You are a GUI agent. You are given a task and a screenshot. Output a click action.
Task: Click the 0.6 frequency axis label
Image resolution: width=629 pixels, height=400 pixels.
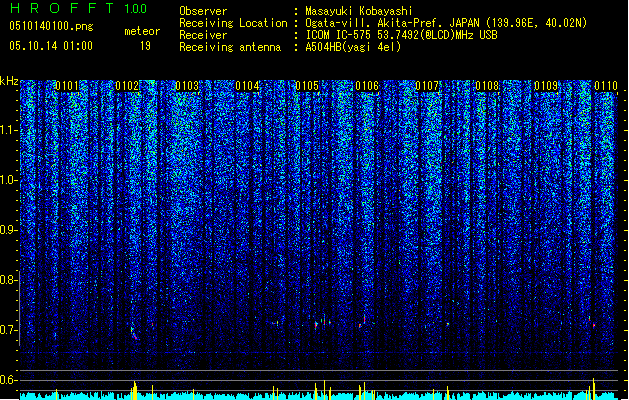[x=8, y=380]
